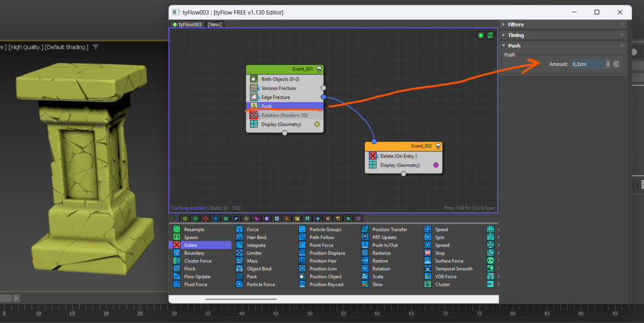Select the Birth Objects operator icon
644x323 pixels.
point(254,79)
